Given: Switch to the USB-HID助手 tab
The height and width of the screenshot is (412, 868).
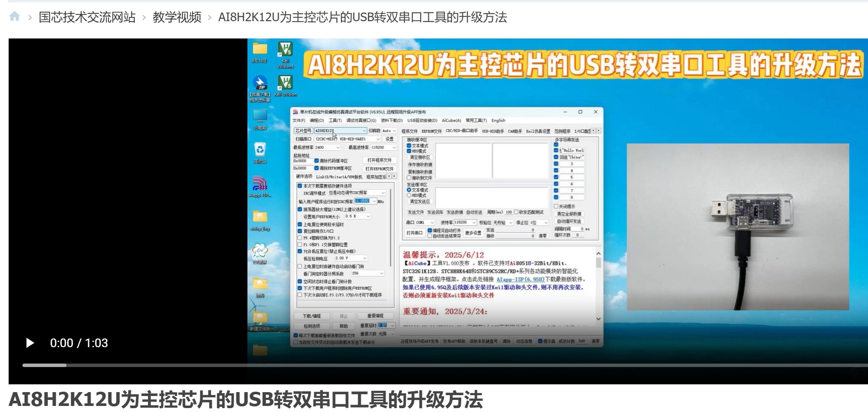Looking at the screenshot, I should [493, 131].
